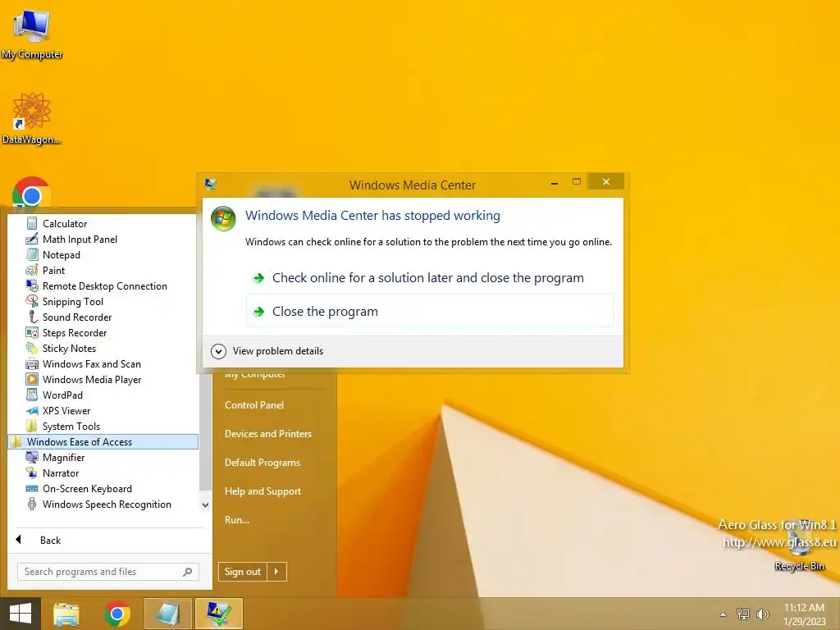Viewport: 840px width, 630px height.
Task: Launch Windows Speech Recognition
Action: point(98,504)
